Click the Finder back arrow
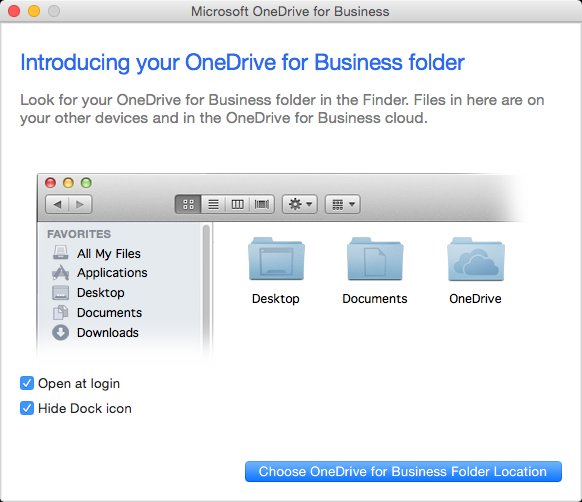The height and width of the screenshot is (502, 582). (57, 204)
